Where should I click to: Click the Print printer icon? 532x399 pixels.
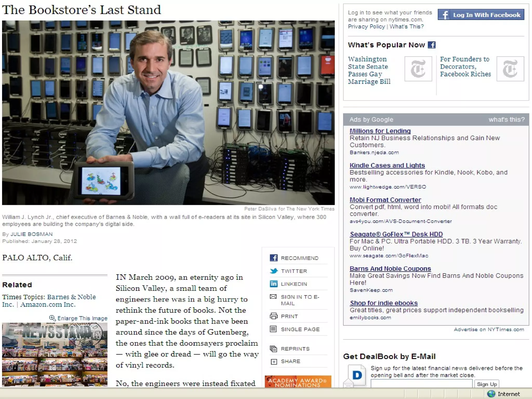[274, 316]
